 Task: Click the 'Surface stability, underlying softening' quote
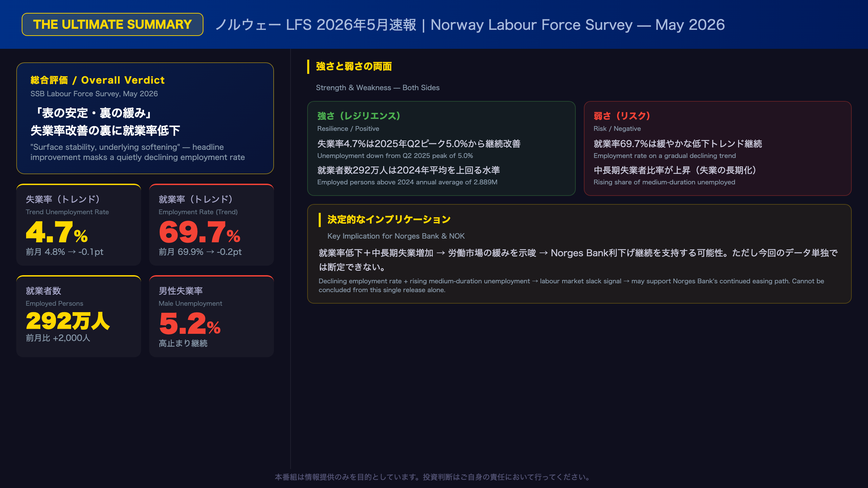138,152
